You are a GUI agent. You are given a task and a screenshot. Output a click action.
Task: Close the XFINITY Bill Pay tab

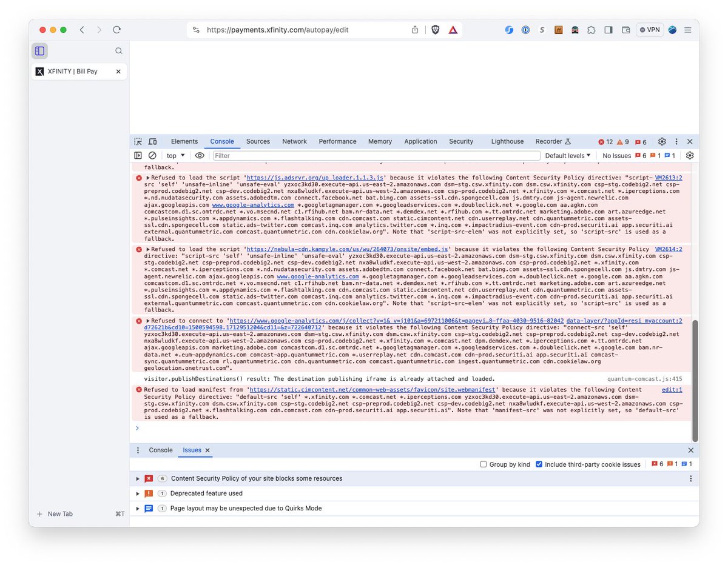pyautogui.click(x=118, y=72)
